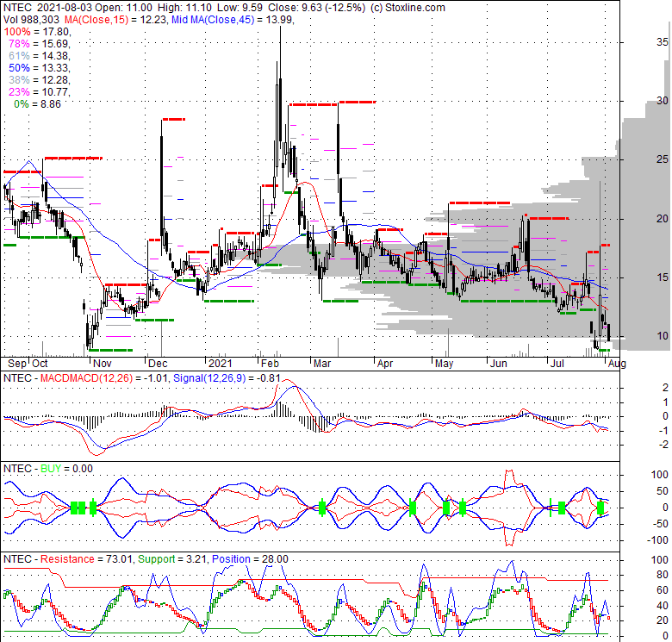Select the '0% = 8.86' Fibonacci level
The image size is (672, 642).
pyautogui.click(x=38, y=103)
